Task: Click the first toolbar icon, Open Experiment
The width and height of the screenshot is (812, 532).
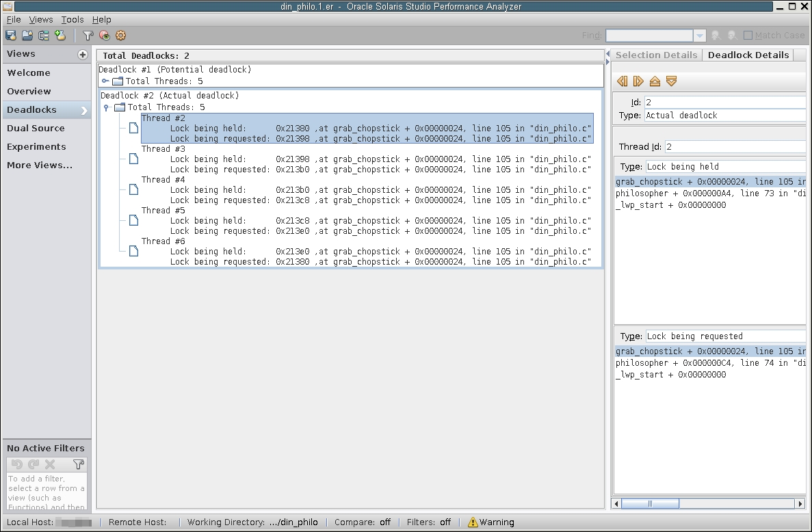Action: pos(11,35)
